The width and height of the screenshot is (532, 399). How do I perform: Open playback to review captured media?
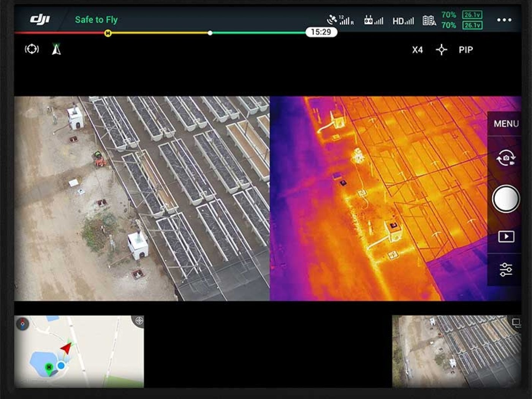505,236
